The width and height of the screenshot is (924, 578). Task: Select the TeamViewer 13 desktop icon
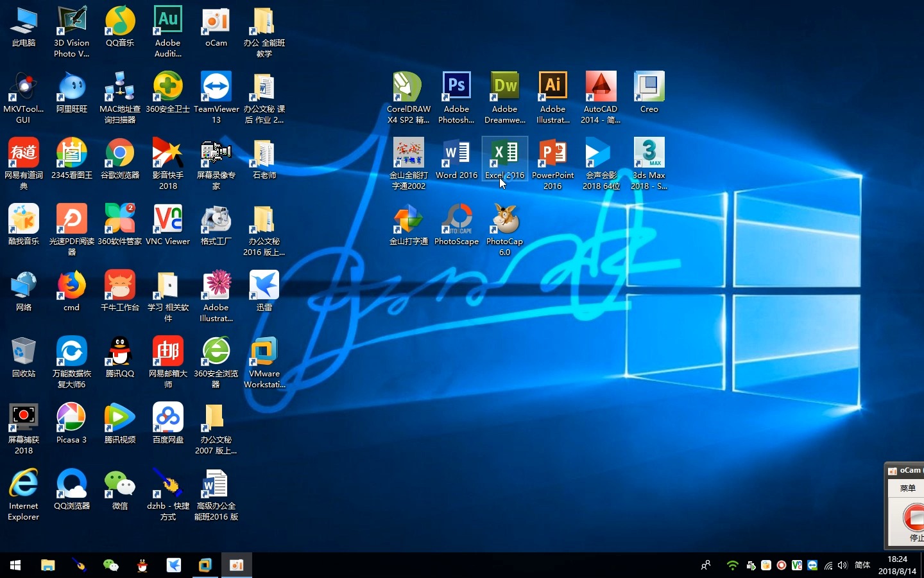pyautogui.click(x=216, y=98)
